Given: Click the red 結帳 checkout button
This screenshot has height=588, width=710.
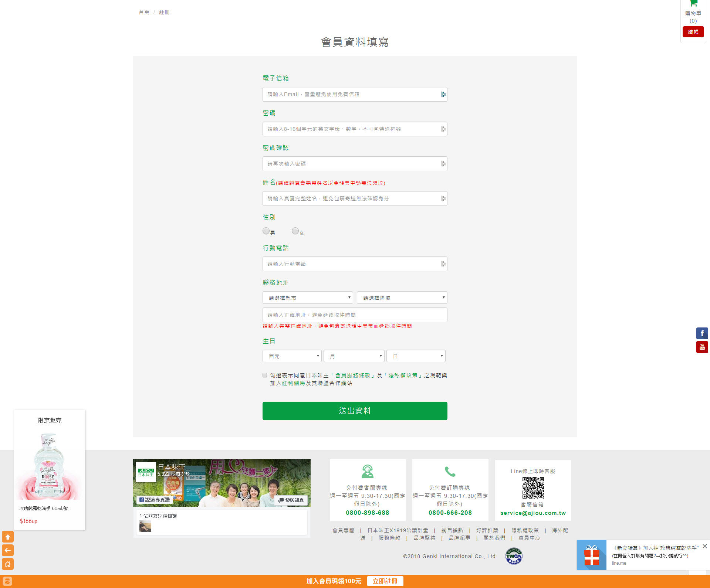Looking at the screenshot, I should point(693,32).
